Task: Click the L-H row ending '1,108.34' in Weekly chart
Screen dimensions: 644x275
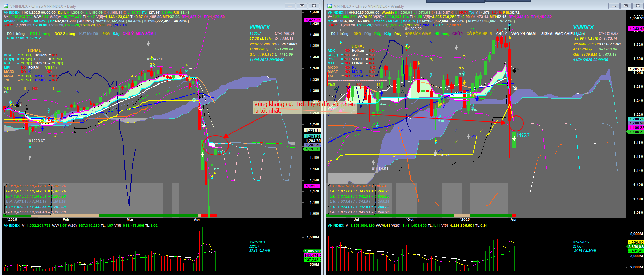Action: point(358,186)
